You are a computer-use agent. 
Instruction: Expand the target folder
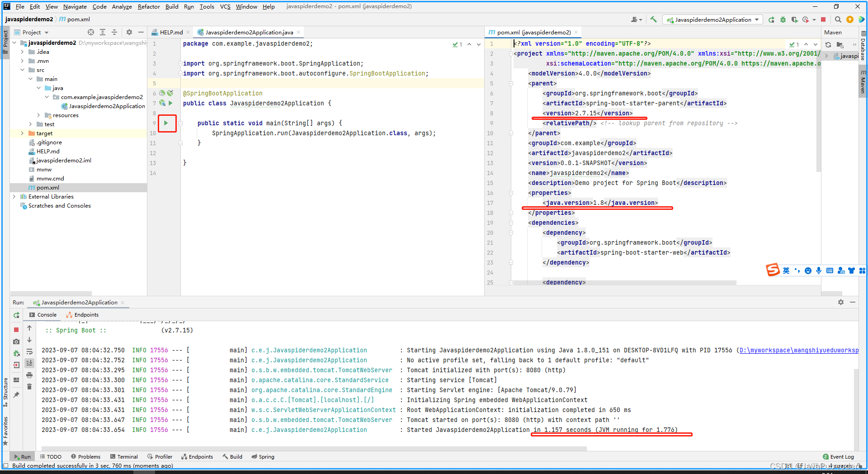pyautogui.click(x=22, y=133)
